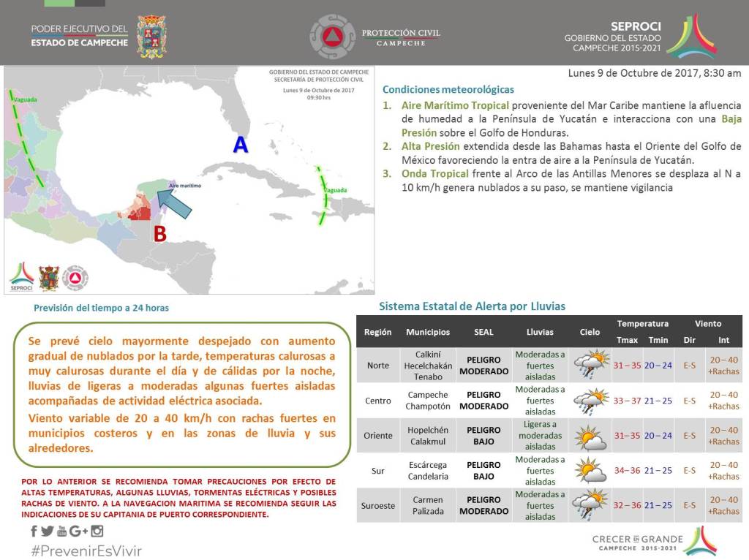749x560 pixels.
Task: Click Tmax value 33–37 in Centro row
Action: pyautogui.click(x=627, y=401)
